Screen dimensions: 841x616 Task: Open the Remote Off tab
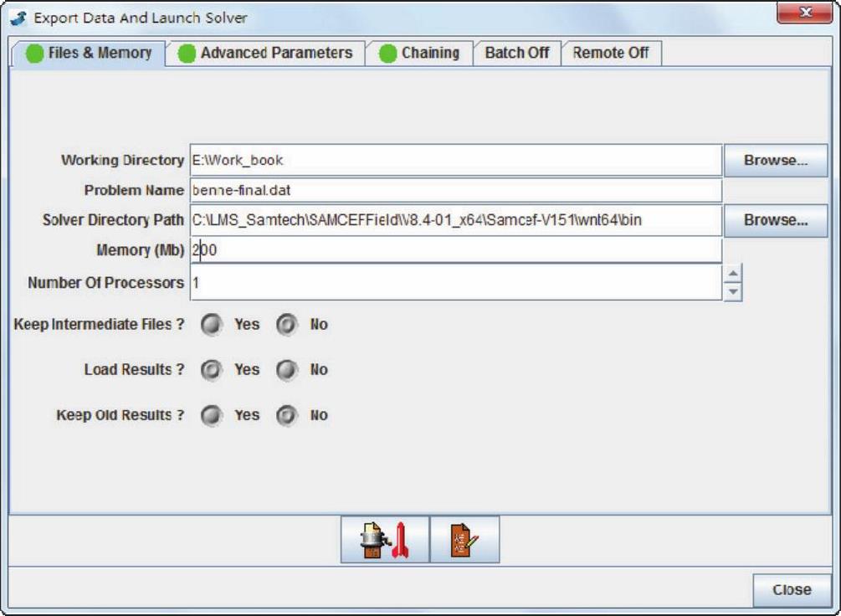610,53
